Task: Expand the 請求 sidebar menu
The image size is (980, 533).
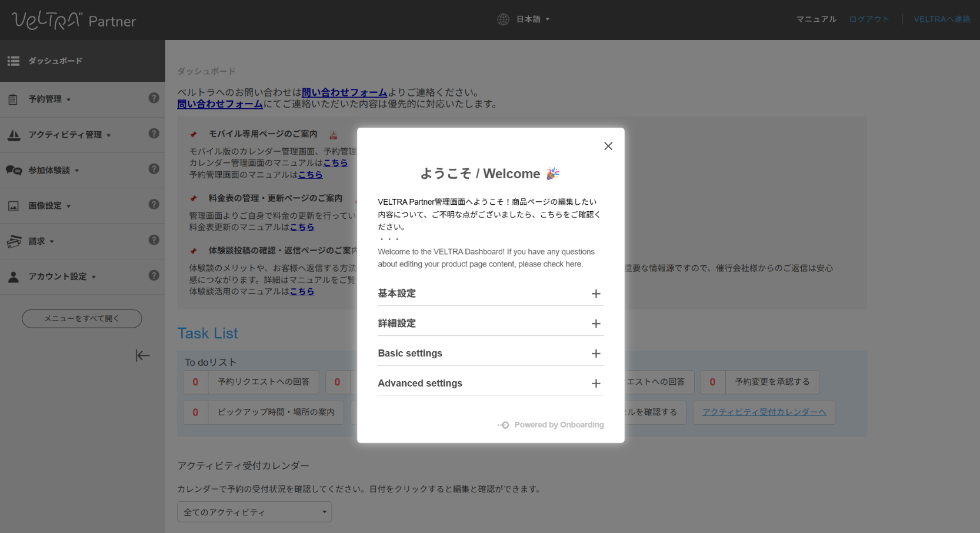Action: [x=41, y=241]
